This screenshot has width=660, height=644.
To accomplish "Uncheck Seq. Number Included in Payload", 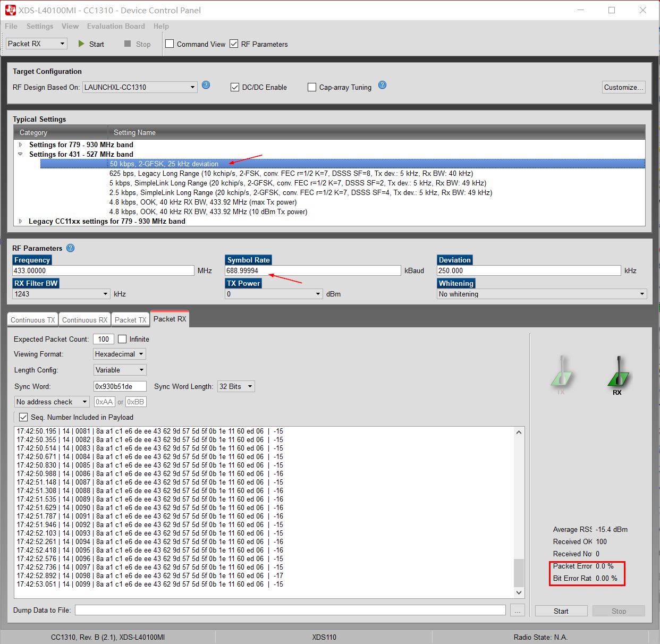I will point(23,417).
